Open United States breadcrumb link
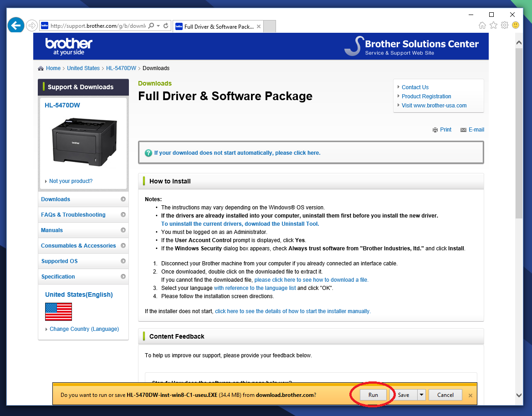Viewport: 532px width, 416px height. (x=83, y=68)
